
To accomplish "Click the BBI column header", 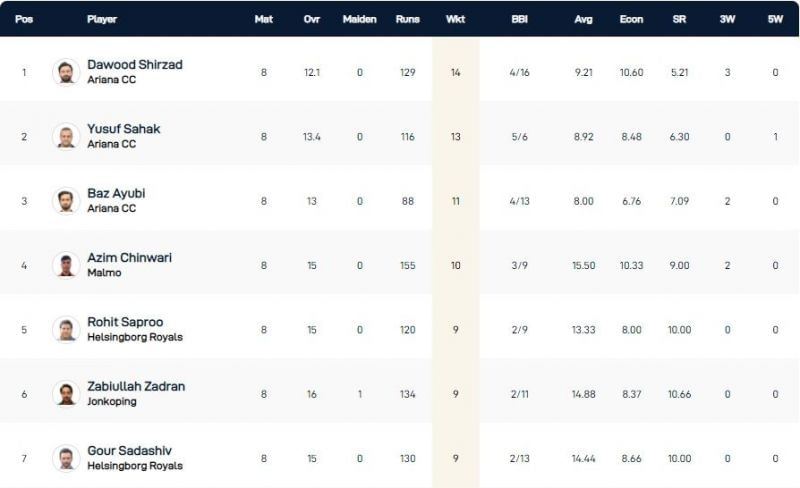I will point(519,19).
